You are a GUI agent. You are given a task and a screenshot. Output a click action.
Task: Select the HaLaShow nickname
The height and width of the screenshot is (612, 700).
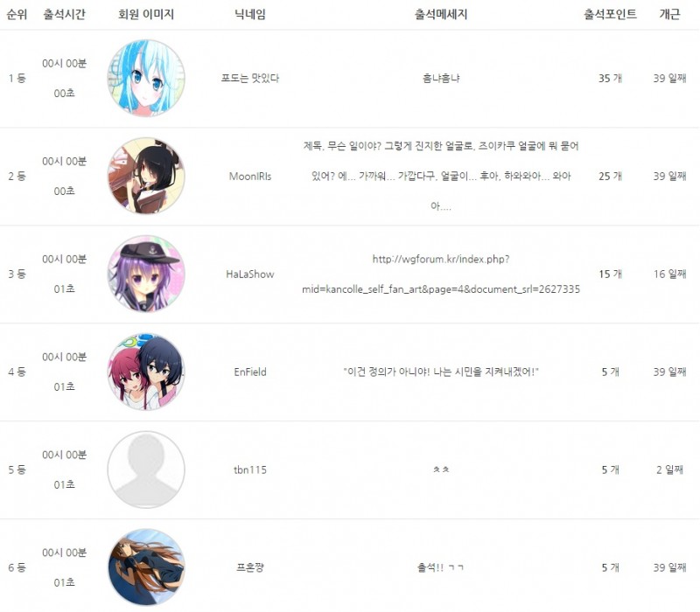click(x=250, y=274)
